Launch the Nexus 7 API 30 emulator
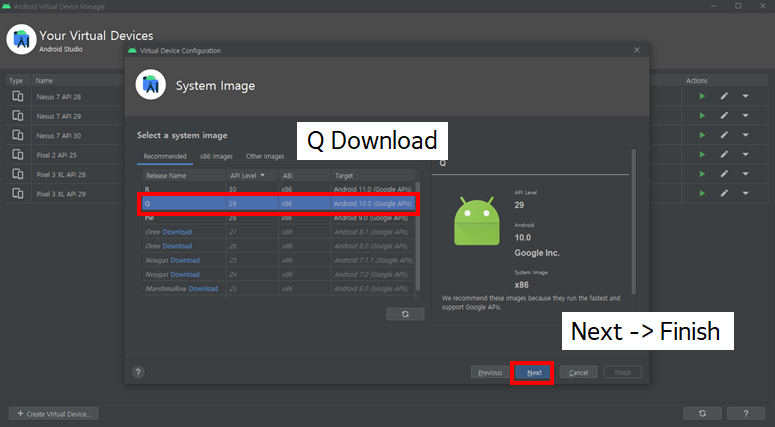The width and height of the screenshot is (775, 427). click(x=702, y=135)
